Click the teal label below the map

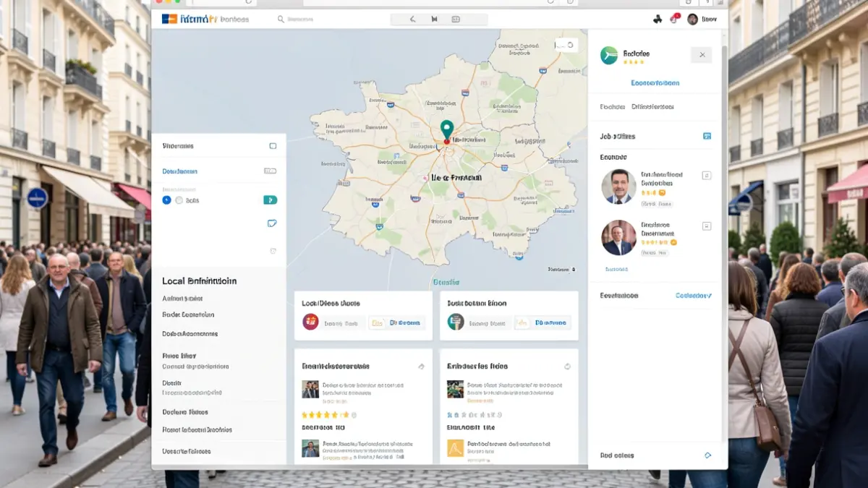coord(446,282)
